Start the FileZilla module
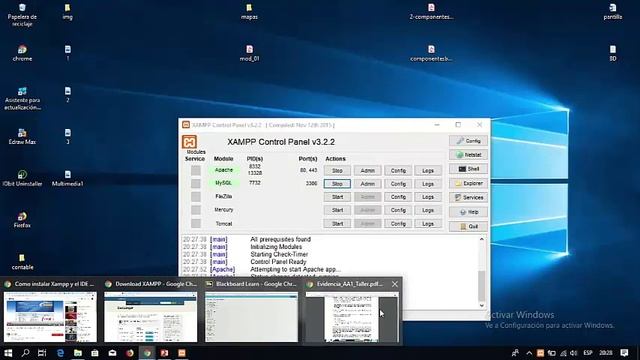This screenshot has width=640, height=360. pyautogui.click(x=337, y=197)
